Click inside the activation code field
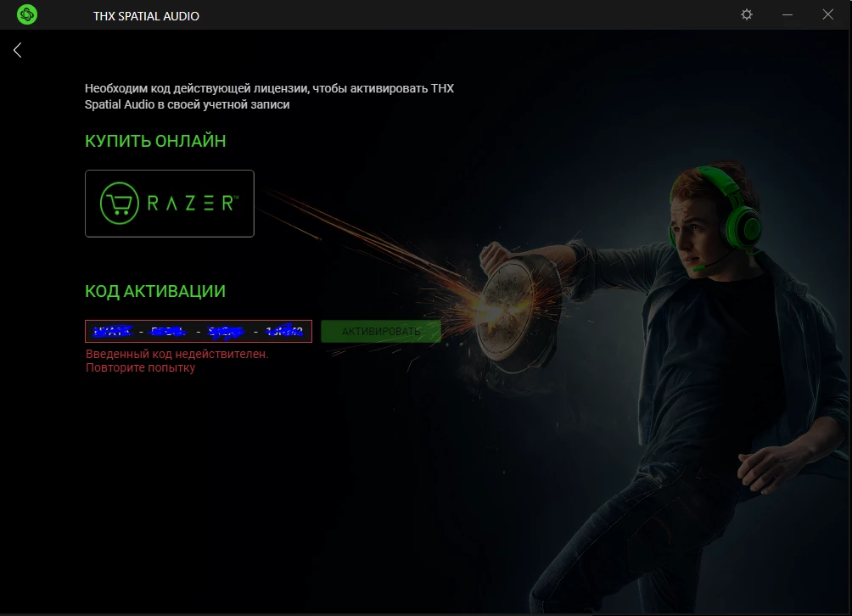Image resolution: width=852 pixels, height=616 pixels. coord(198,331)
